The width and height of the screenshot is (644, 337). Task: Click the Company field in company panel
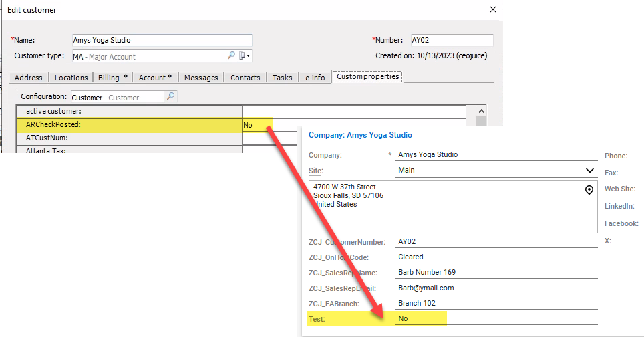point(496,155)
